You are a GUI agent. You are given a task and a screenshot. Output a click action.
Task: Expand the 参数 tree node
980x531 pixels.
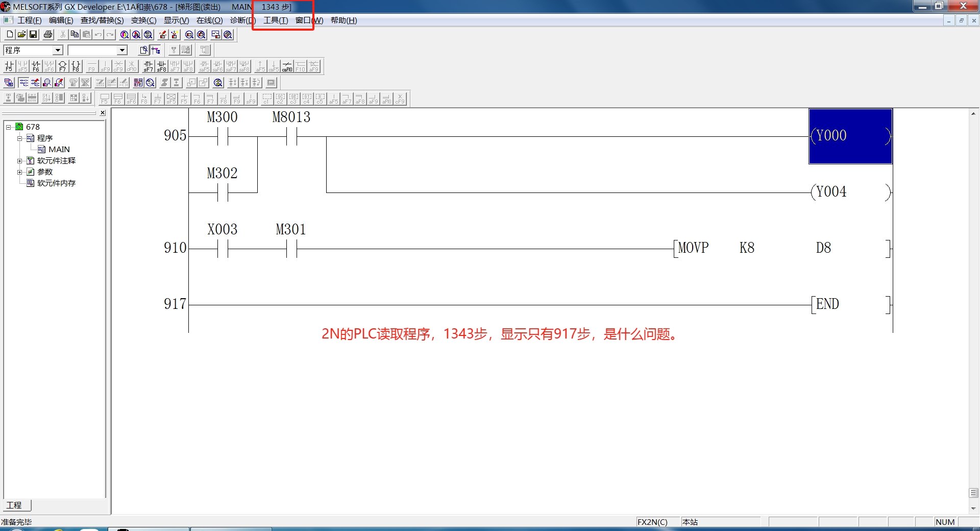[x=20, y=172]
